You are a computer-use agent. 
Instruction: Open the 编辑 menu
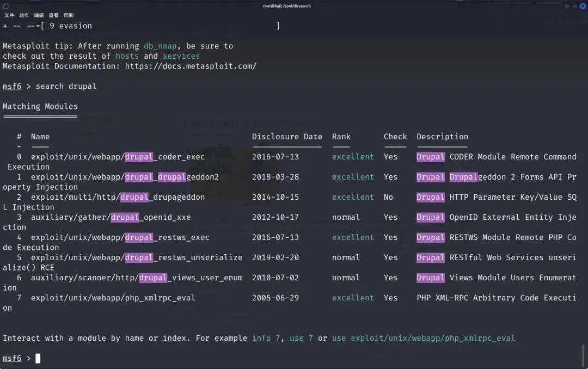39,15
